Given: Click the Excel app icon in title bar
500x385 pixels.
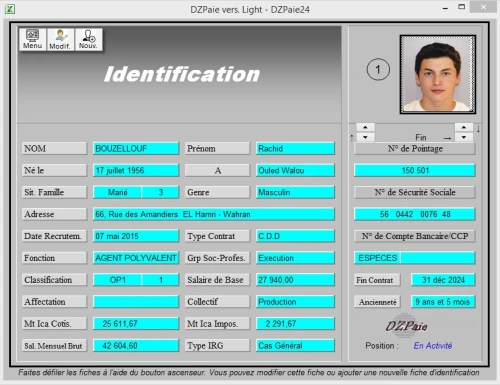Looking at the screenshot, I should 10,9.
